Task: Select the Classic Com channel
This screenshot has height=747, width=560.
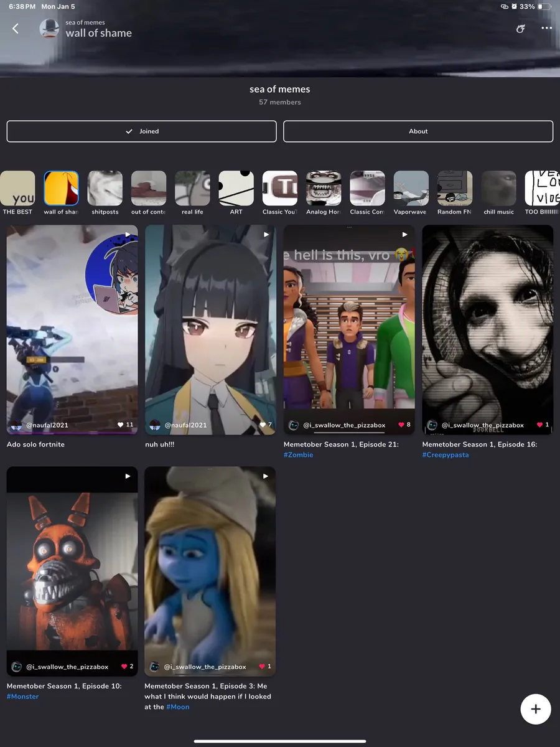Action: (x=367, y=194)
